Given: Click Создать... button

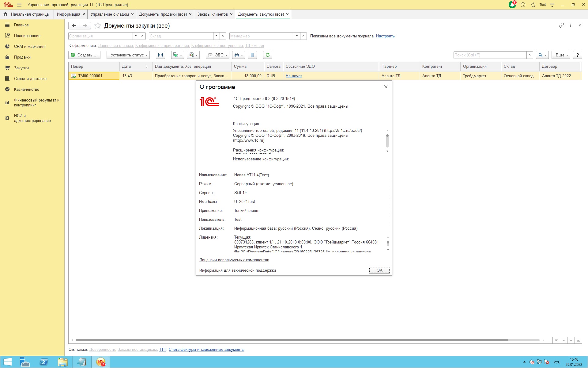Looking at the screenshot, I should [x=84, y=55].
